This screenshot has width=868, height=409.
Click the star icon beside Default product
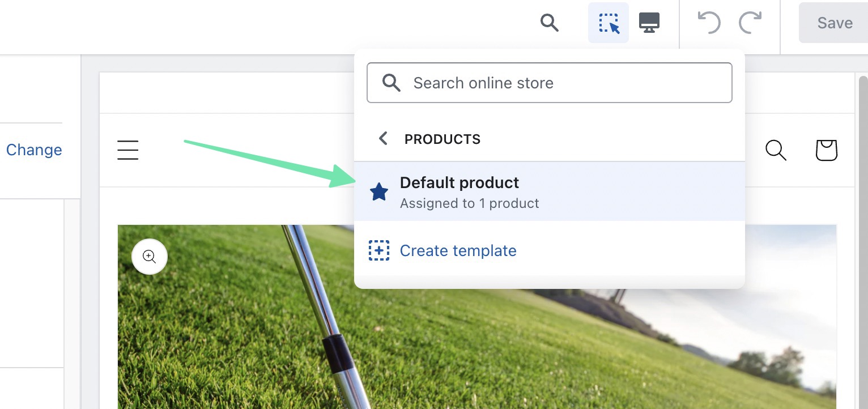[379, 192]
